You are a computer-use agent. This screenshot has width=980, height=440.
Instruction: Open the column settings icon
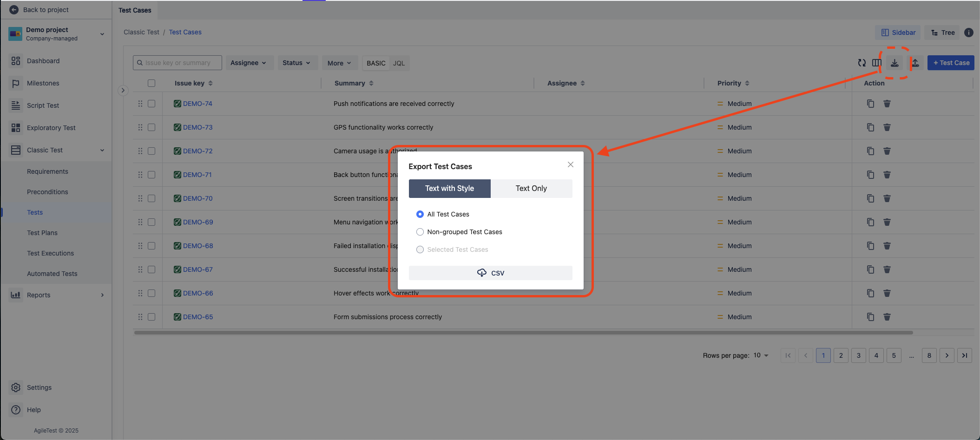coord(876,63)
